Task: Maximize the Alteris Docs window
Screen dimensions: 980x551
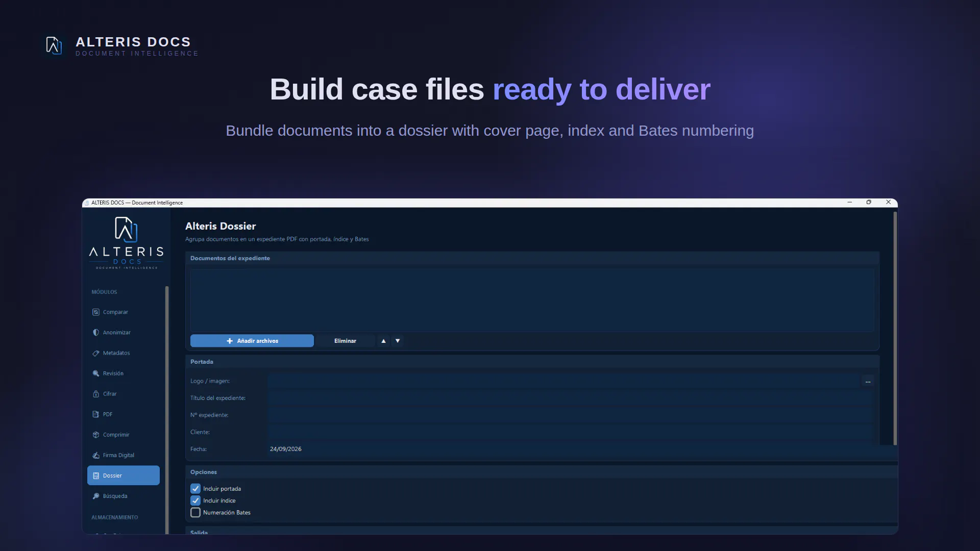Action: click(869, 203)
